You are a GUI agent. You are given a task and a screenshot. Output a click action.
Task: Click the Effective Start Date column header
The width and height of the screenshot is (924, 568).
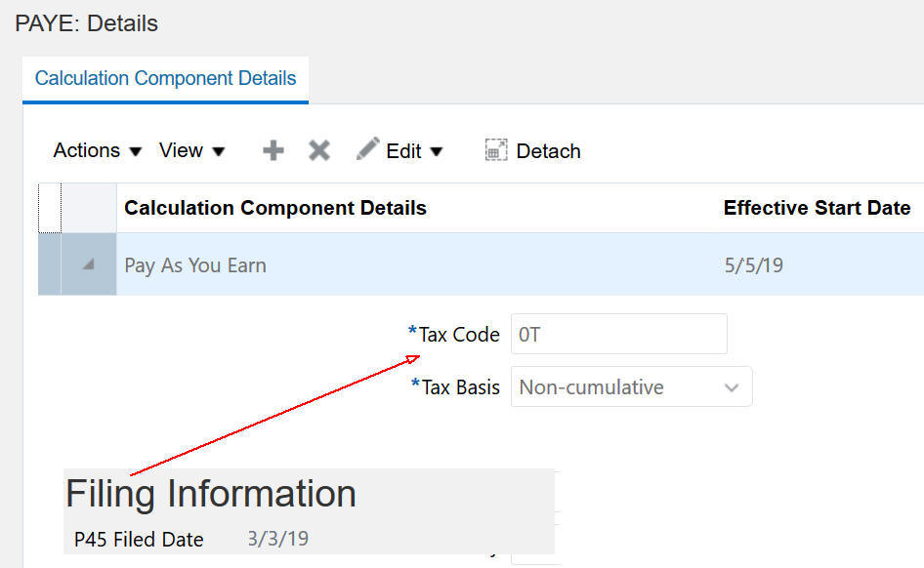tap(817, 208)
